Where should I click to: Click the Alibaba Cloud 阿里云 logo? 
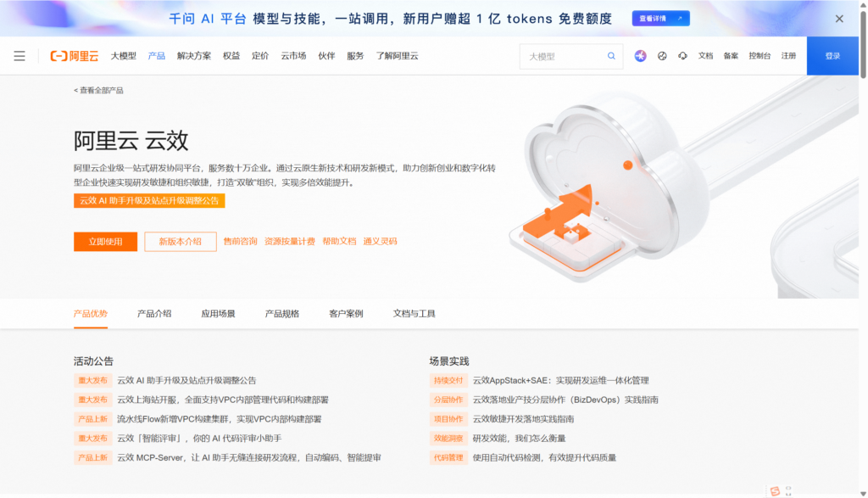coord(75,56)
